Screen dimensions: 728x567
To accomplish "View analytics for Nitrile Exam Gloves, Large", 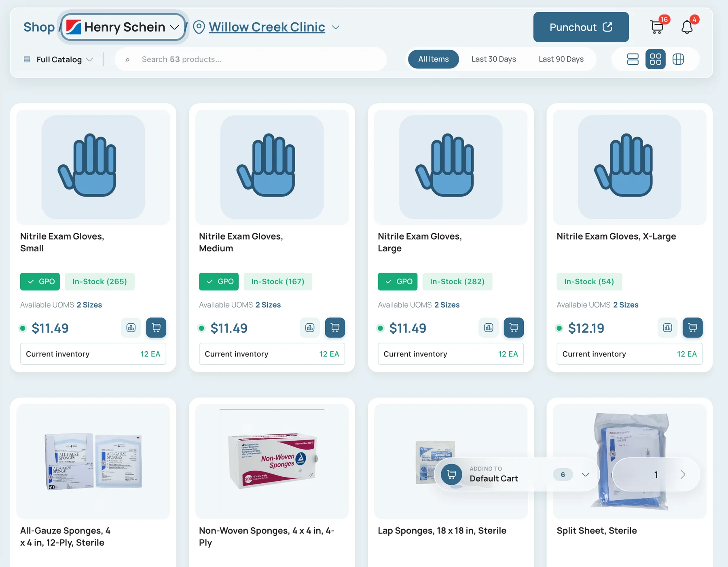I will (x=489, y=327).
